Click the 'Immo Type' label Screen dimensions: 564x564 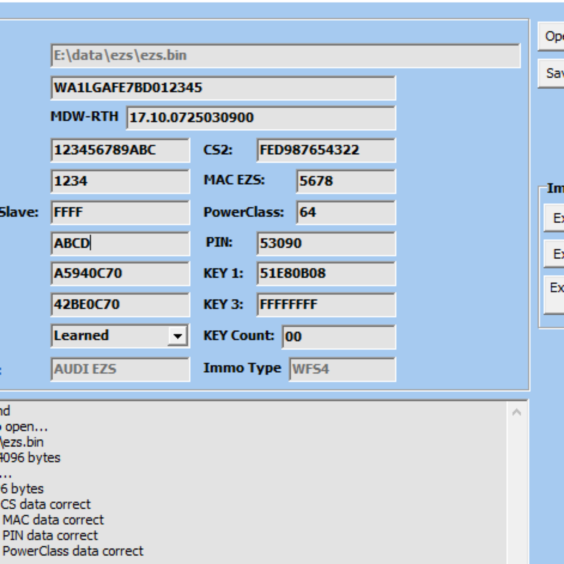pyautogui.click(x=242, y=368)
